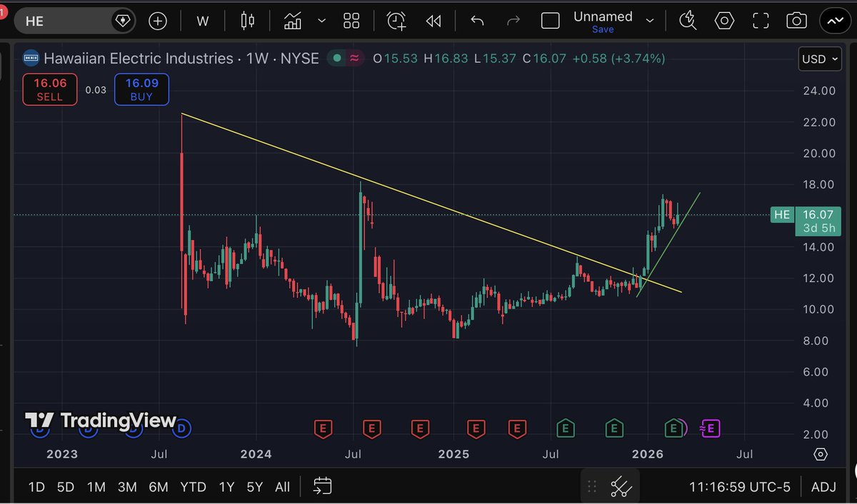Redo the chart action
This screenshot has width=857, height=504.
(x=513, y=21)
